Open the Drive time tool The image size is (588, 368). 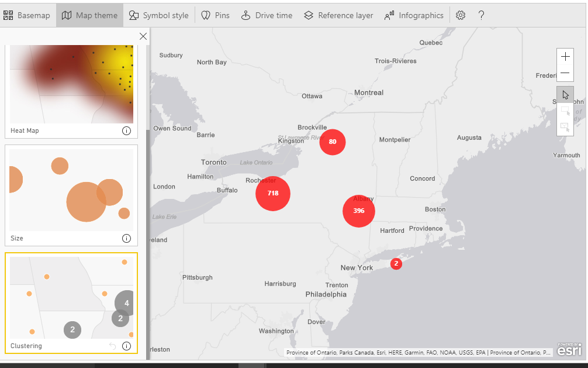(x=267, y=15)
